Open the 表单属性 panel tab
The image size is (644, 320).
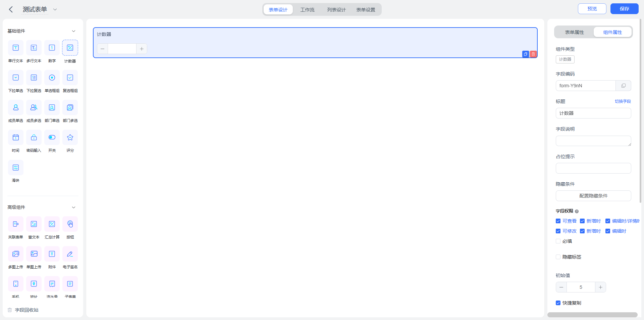(575, 32)
